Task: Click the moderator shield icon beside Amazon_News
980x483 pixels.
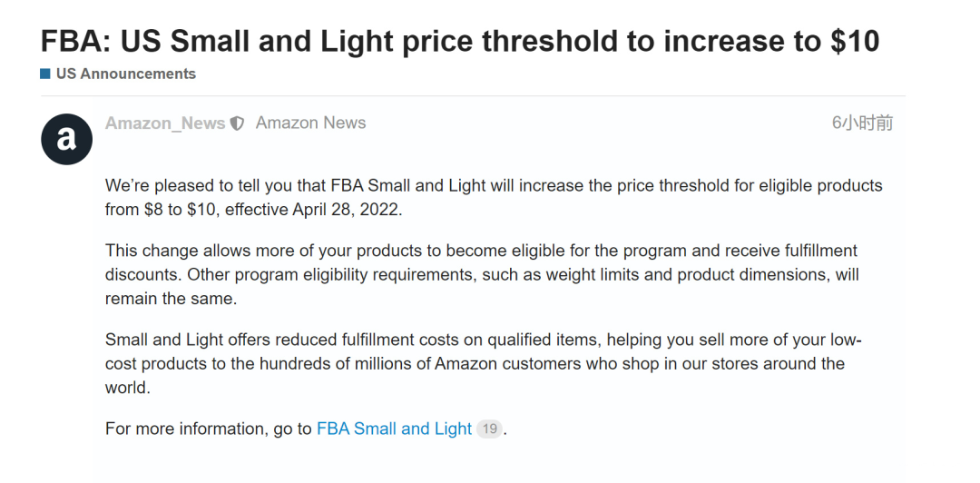Action: [237, 123]
